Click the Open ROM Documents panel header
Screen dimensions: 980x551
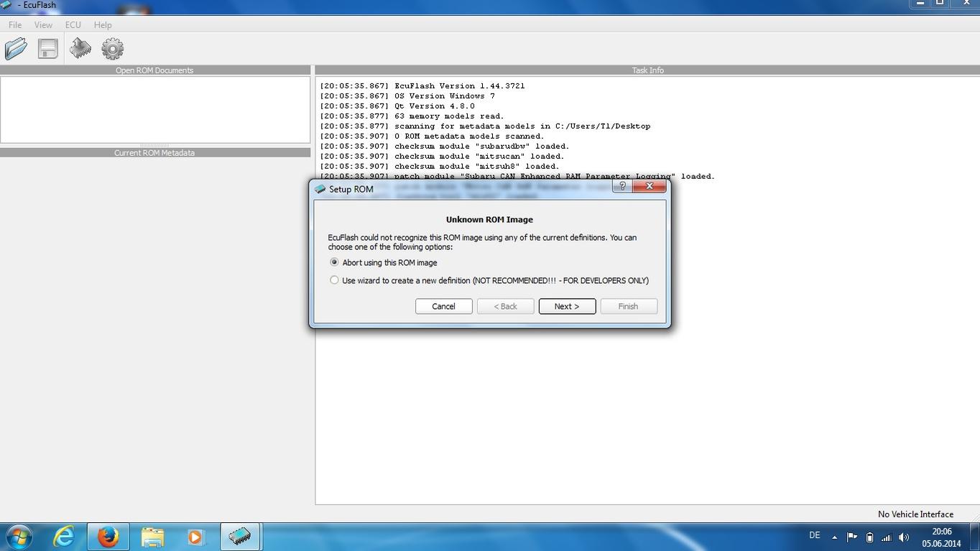pos(154,70)
